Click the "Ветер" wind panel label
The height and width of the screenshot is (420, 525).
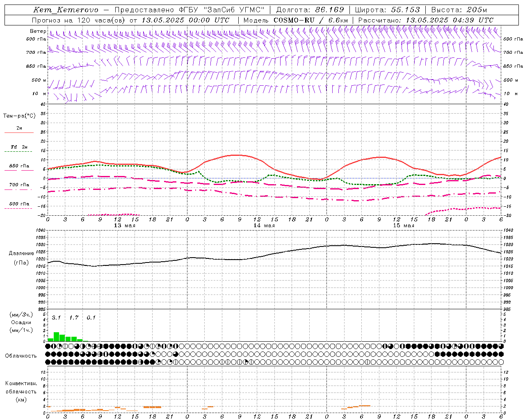[x=38, y=31]
